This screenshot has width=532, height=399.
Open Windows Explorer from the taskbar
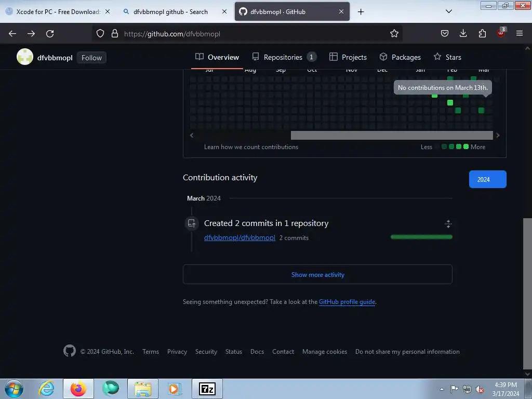(143, 389)
